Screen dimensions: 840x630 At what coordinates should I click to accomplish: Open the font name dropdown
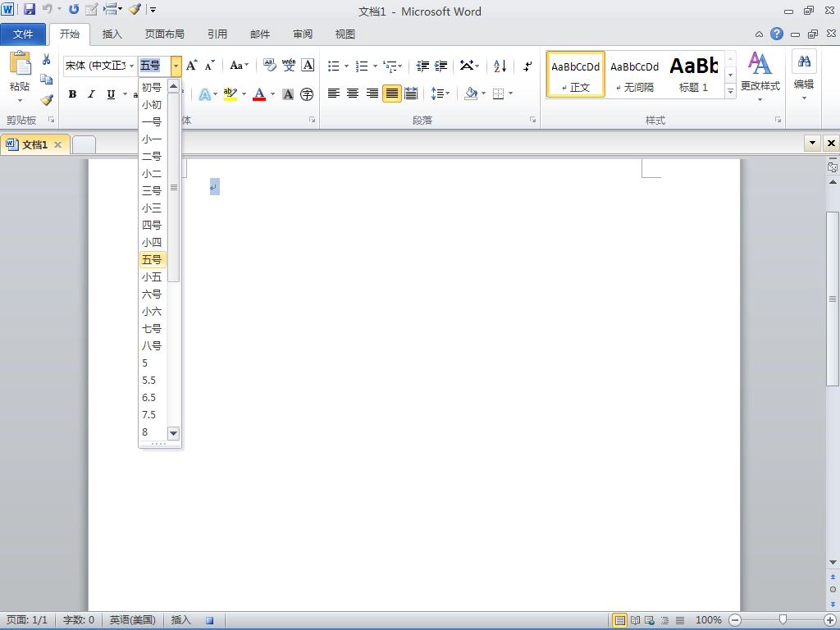click(x=132, y=66)
